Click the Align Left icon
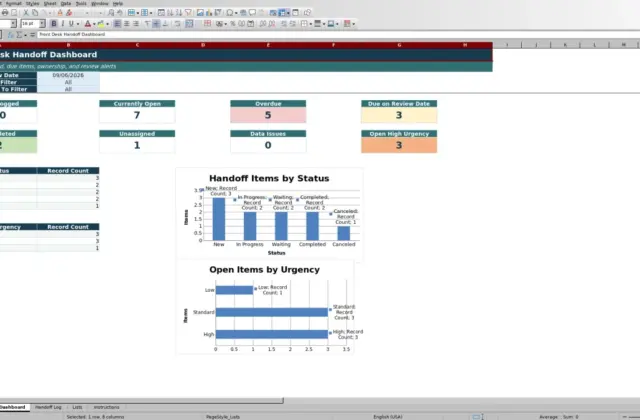Screen dimensions: 640x420 (x=117, y=24)
